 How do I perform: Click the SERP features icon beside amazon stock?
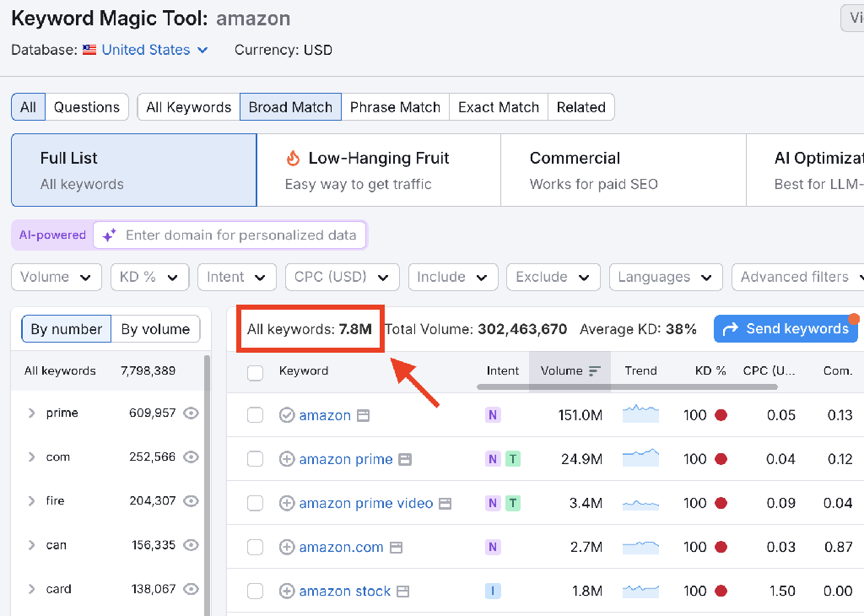[403, 592]
